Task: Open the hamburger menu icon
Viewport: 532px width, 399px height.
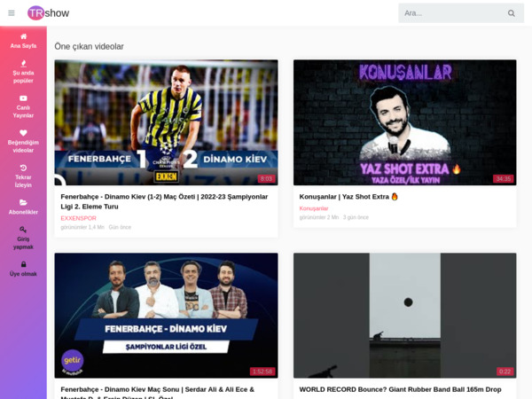Action: pos(12,13)
